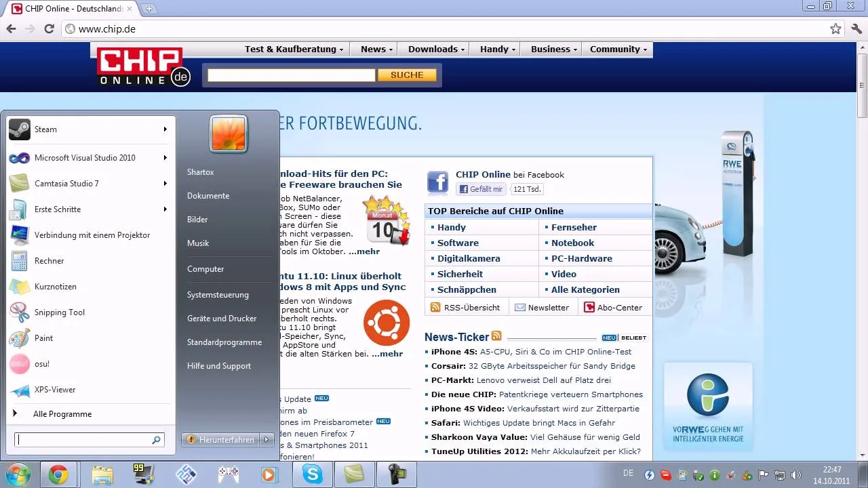Open Steam from the Start menu
Viewport: 868px width, 488px height.
coord(90,129)
